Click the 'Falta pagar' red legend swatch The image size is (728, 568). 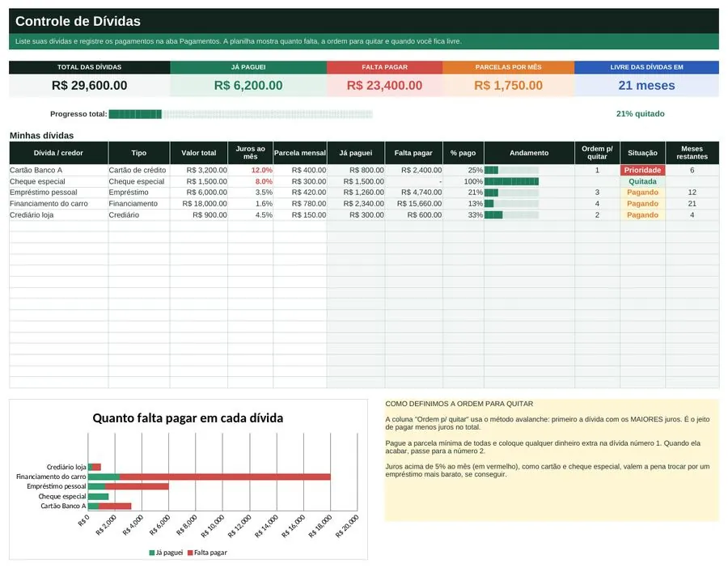(190, 553)
